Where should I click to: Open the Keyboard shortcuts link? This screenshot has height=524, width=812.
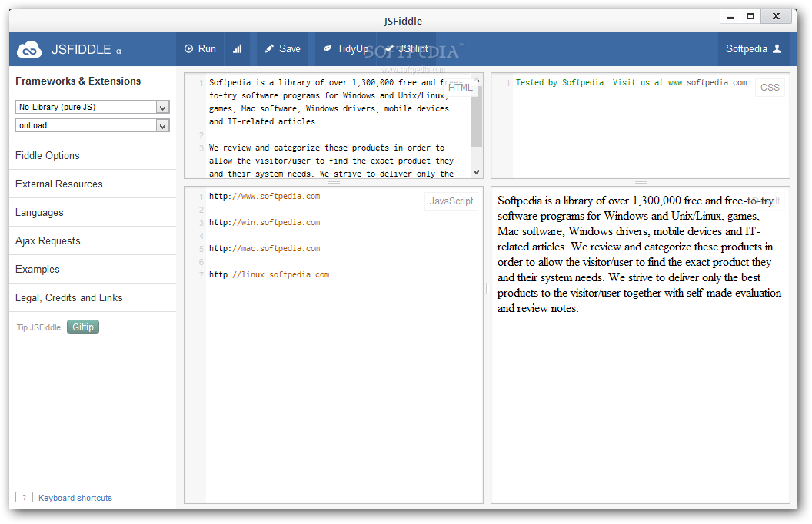pyautogui.click(x=75, y=498)
